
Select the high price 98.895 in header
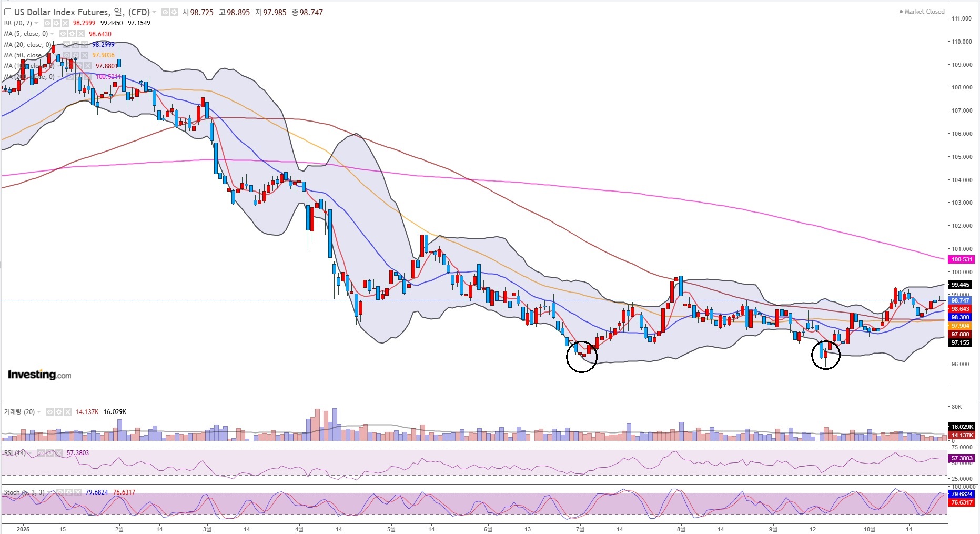(x=238, y=12)
